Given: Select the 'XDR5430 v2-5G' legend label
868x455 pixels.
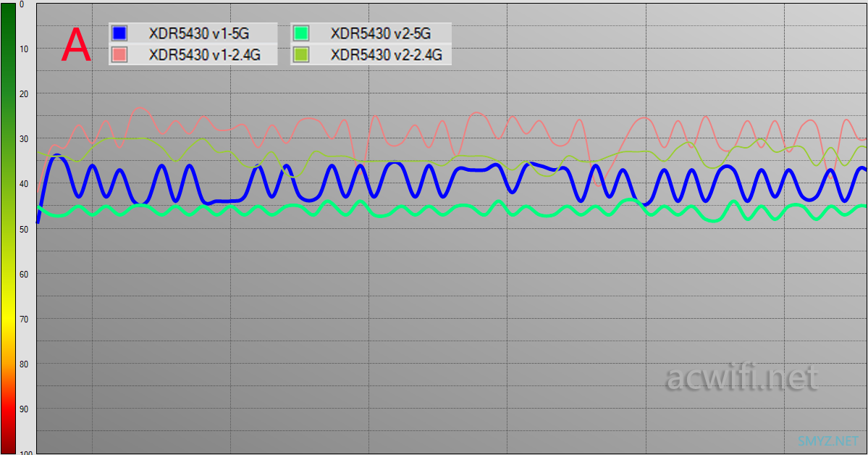Looking at the screenshot, I should (381, 33).
